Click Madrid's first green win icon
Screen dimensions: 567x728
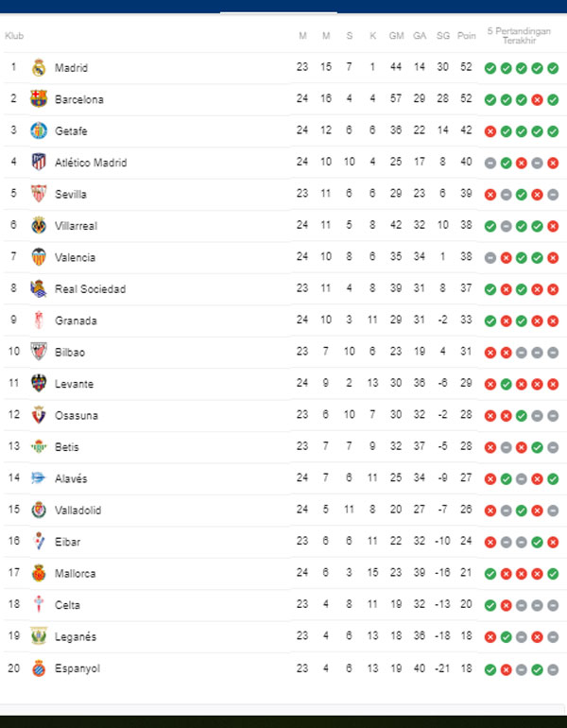click(x=490, y=68)
